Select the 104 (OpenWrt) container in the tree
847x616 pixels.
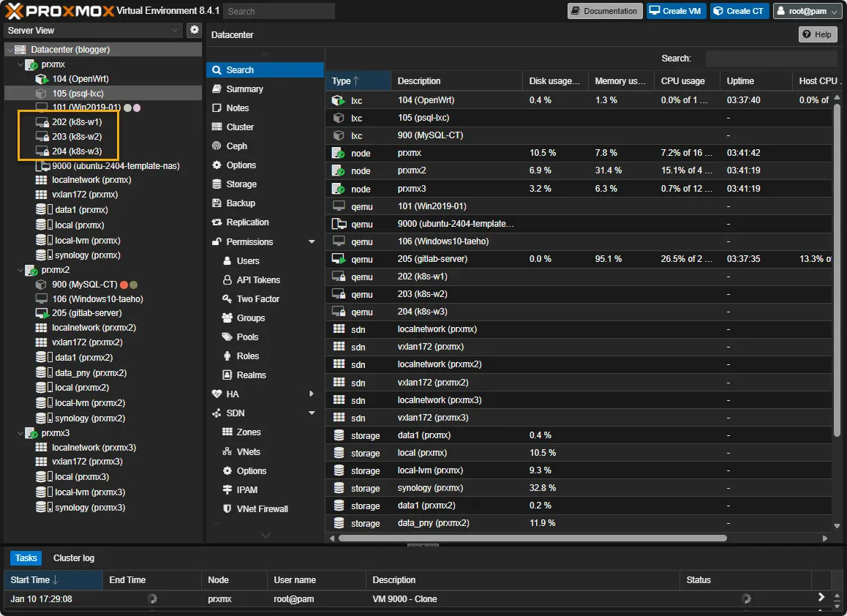pyautogui.click(x=80, y=79)
